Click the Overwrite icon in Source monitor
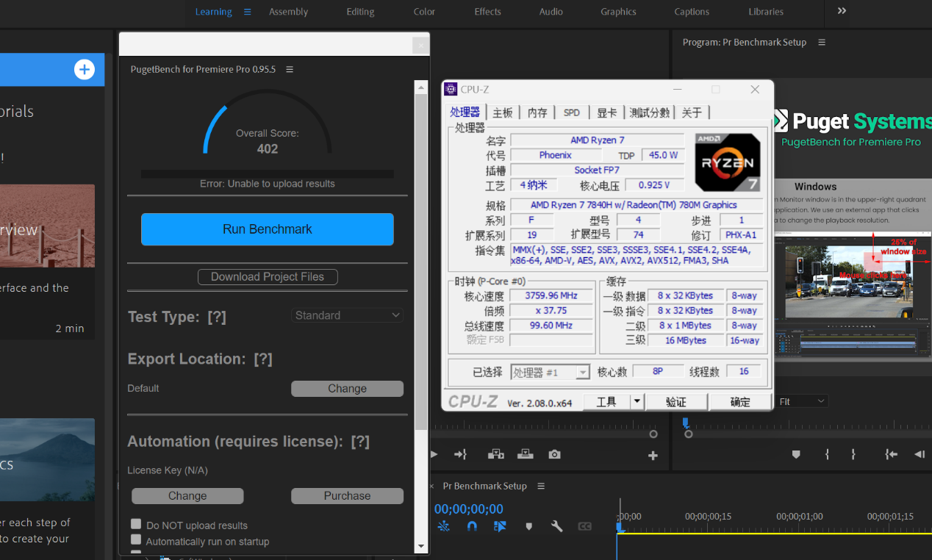The image size is (932, 560). [x=525, y=455]
